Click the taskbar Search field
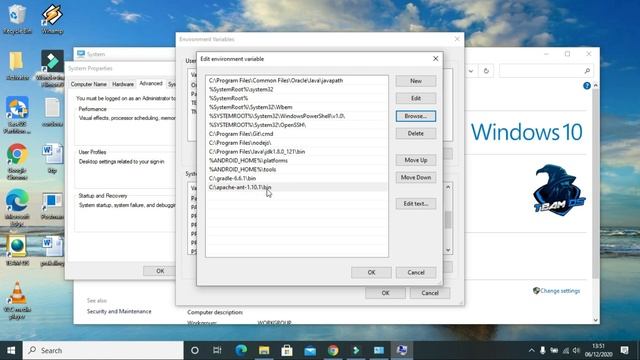Image resolution: width=640 pixels, height=360 pixels. click(103, 350)
